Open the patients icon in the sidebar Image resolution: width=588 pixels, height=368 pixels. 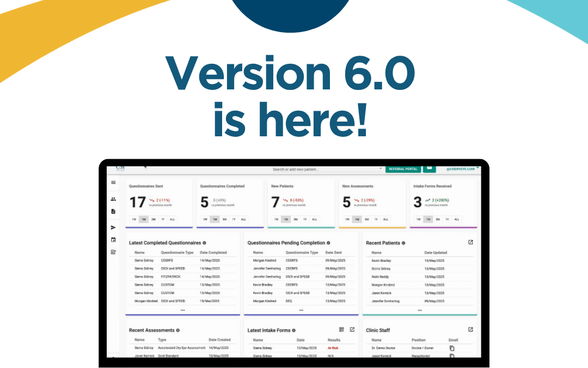click(x=113, y=199)
